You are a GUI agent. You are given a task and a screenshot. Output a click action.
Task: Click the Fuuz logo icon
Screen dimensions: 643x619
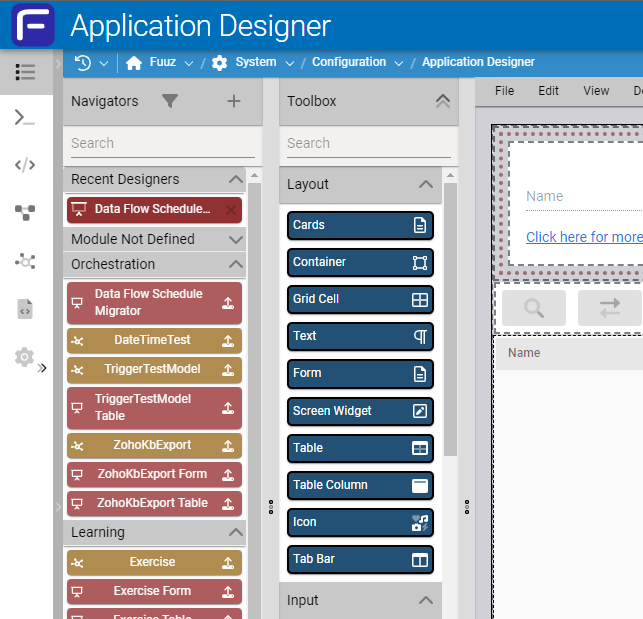click(33, 25)
